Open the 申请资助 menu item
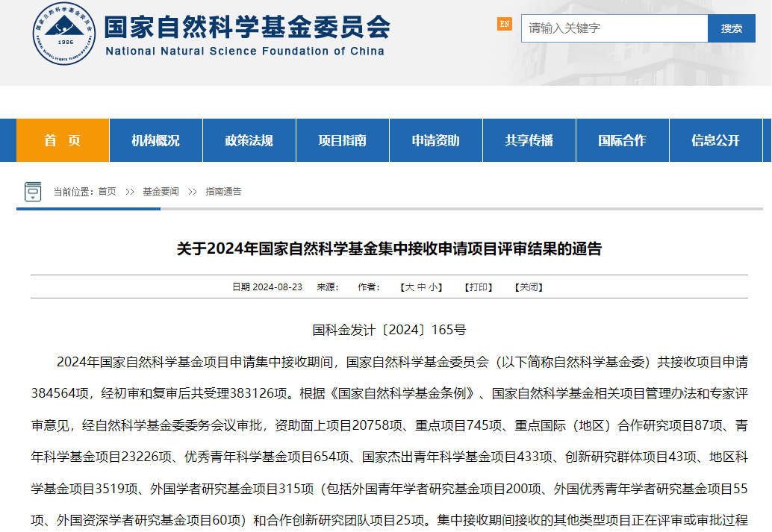 coord(436,140)
